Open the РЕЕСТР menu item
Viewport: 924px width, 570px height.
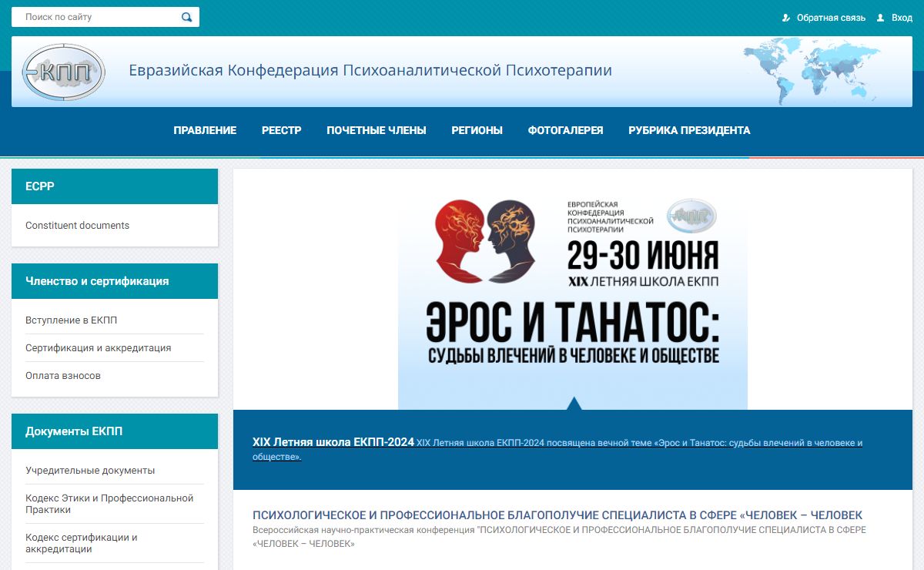click(281, 130)
